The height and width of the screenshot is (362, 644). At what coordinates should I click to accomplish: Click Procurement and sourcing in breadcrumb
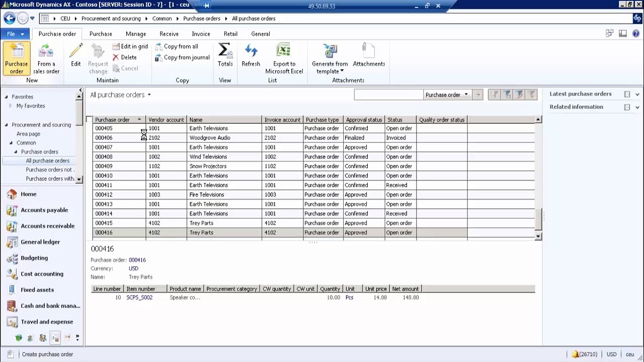(x=111, y=19)
